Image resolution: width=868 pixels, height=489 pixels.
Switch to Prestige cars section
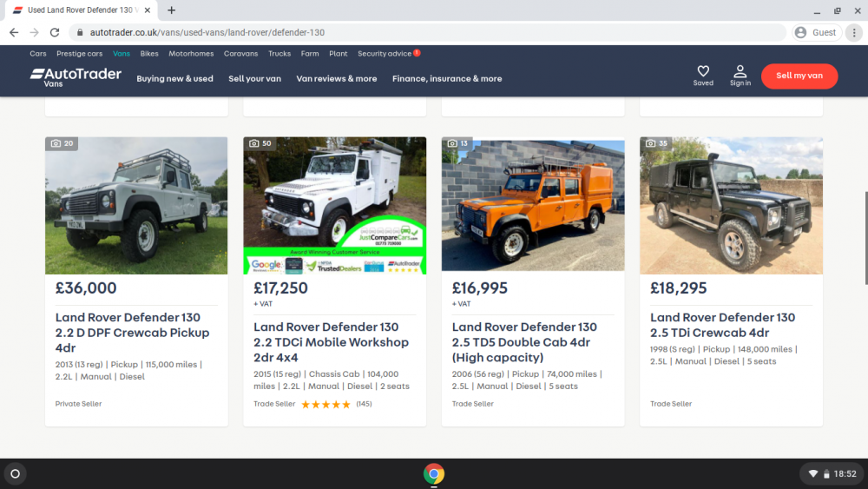coord(80,54)
